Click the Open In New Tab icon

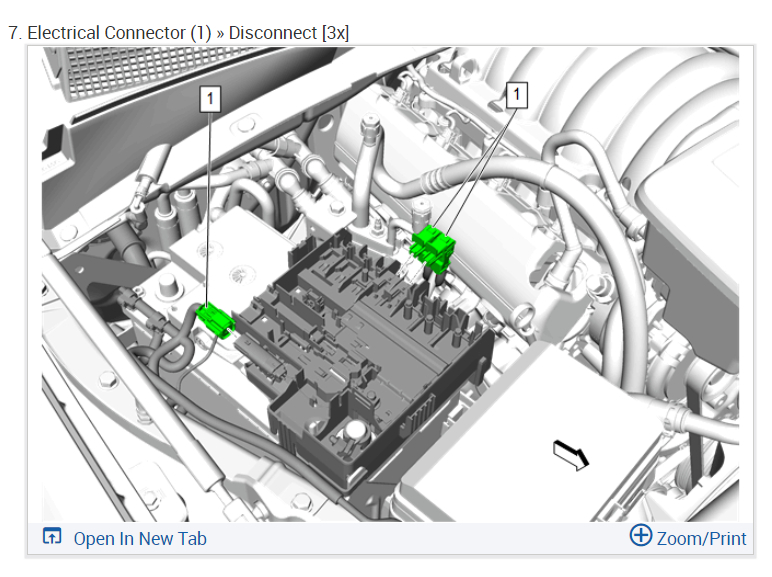click(52, 536)
